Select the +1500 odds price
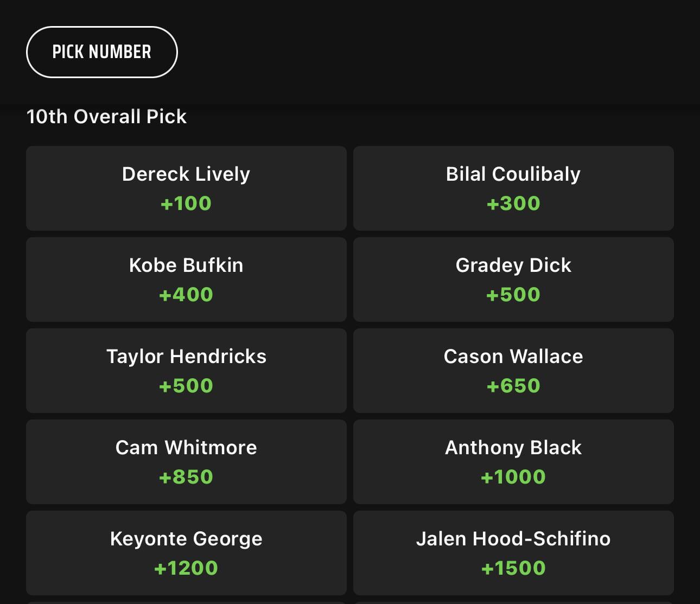This screenshot has height=604, width=700. click(x=513, y=568)
